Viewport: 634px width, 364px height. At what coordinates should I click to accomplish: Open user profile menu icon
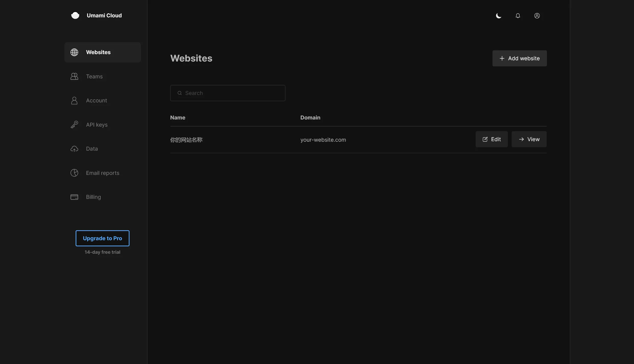tap(537, 16)
